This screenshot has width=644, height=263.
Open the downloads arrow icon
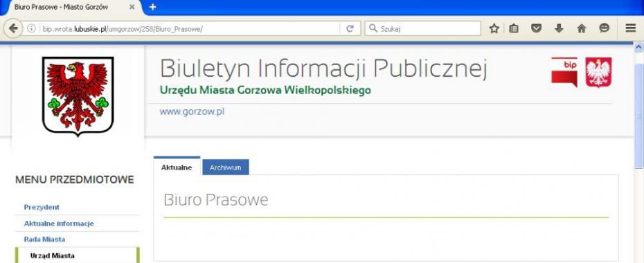tap(559, 28)
